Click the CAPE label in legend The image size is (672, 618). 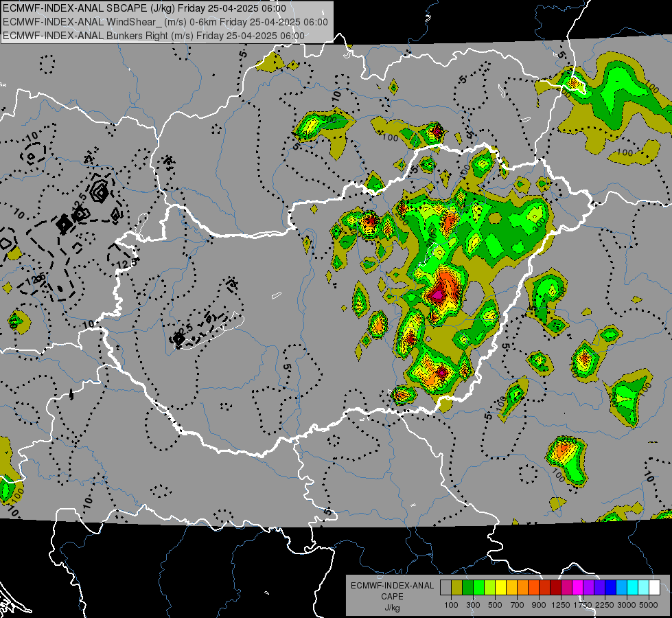(x=392, y=597)
